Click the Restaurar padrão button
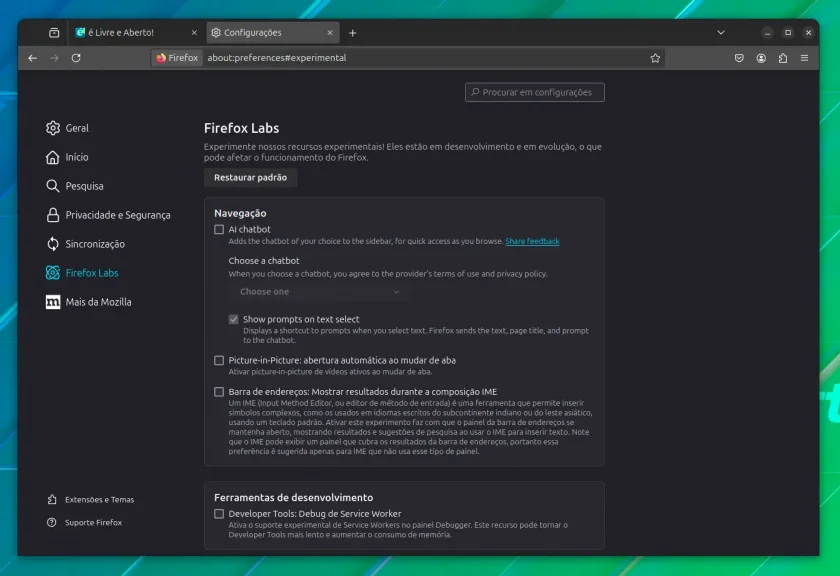 pos(250,177)
